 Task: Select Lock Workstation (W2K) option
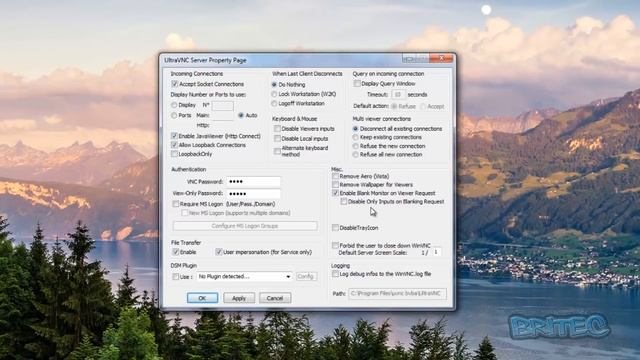click(274, 94)
